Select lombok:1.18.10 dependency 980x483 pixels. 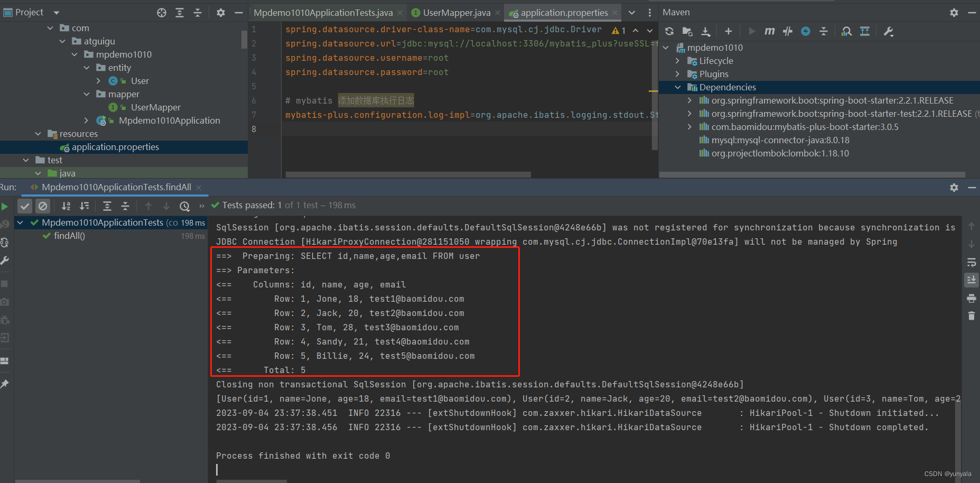tap(780, 153)
